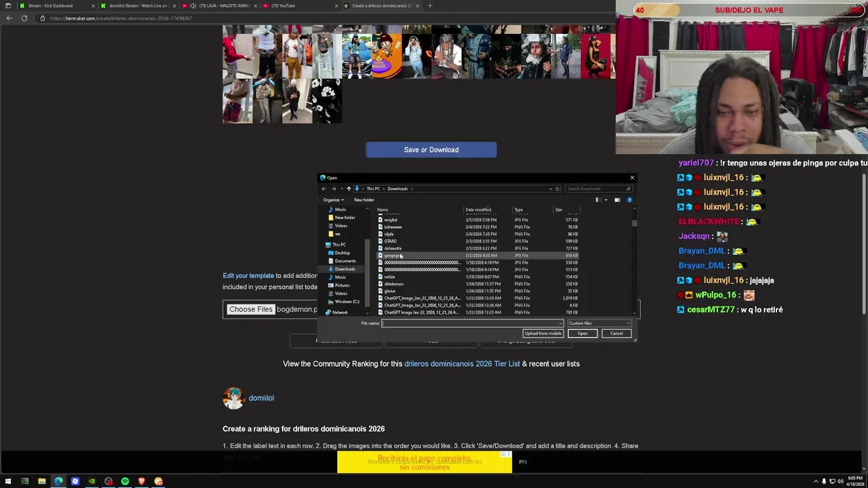Screen dimensions: 868x488
Task: Go back in Open dialog navigation
Action: pos(324,188)
